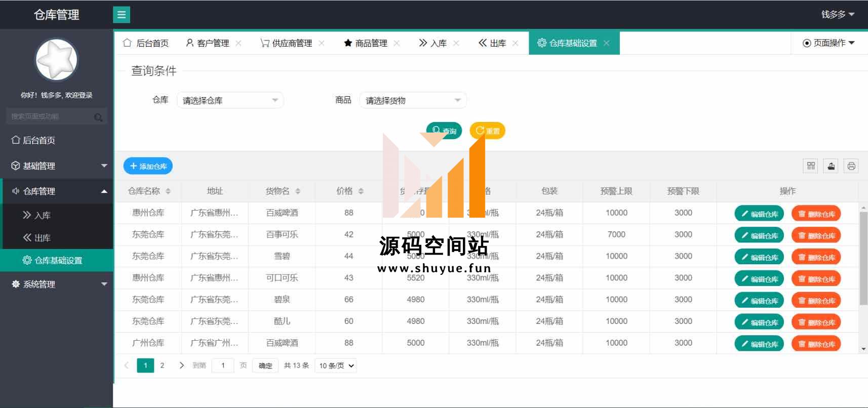This screenshot has width=868, height=408.
Task: Click the 7000 预警上限 cell
Action: coord(616,234)
